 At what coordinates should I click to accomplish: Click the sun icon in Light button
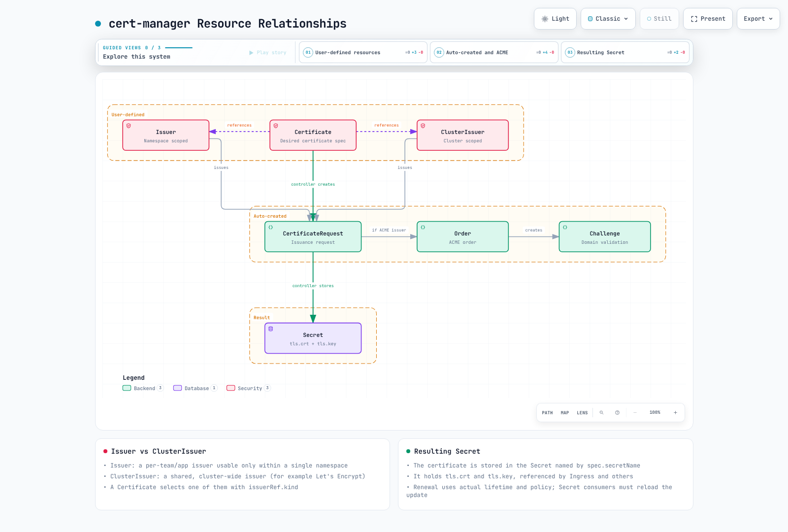pyautogui.click(x=545, y=19)
